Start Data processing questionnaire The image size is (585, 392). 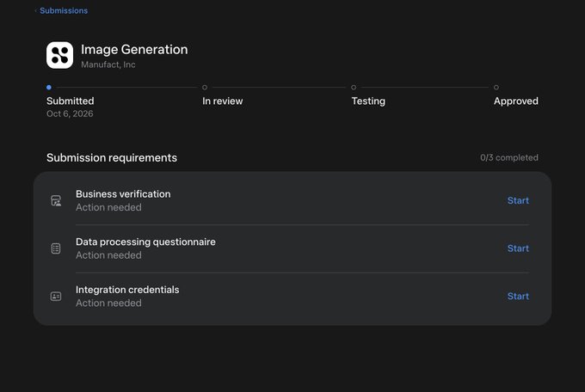518,248
